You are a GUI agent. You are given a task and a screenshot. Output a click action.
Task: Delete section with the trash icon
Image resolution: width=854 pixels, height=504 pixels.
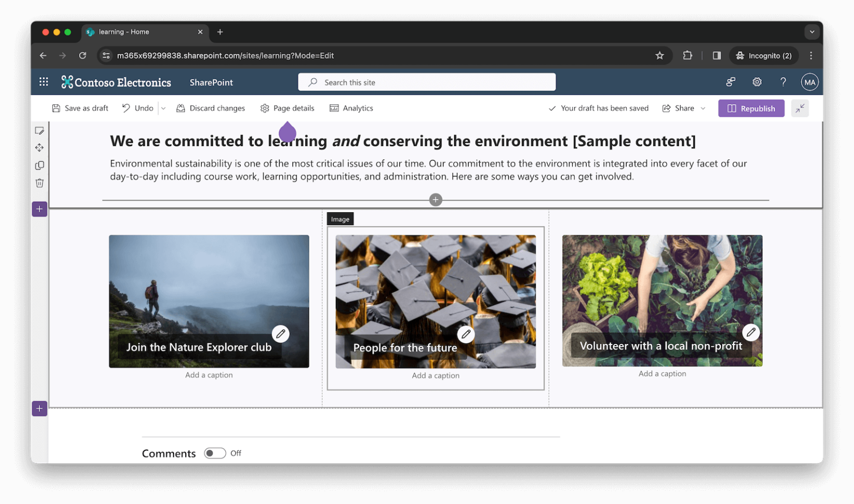click(x=39, y=183)
